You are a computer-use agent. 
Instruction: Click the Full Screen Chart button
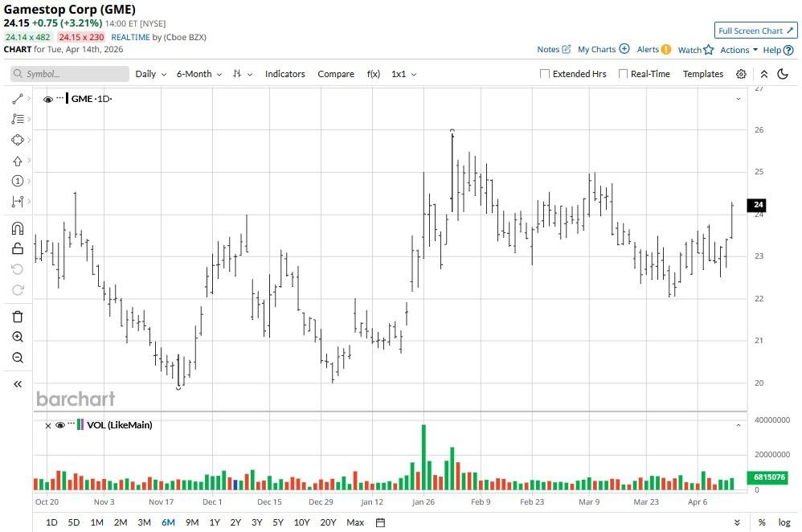(x=755, y=31)
